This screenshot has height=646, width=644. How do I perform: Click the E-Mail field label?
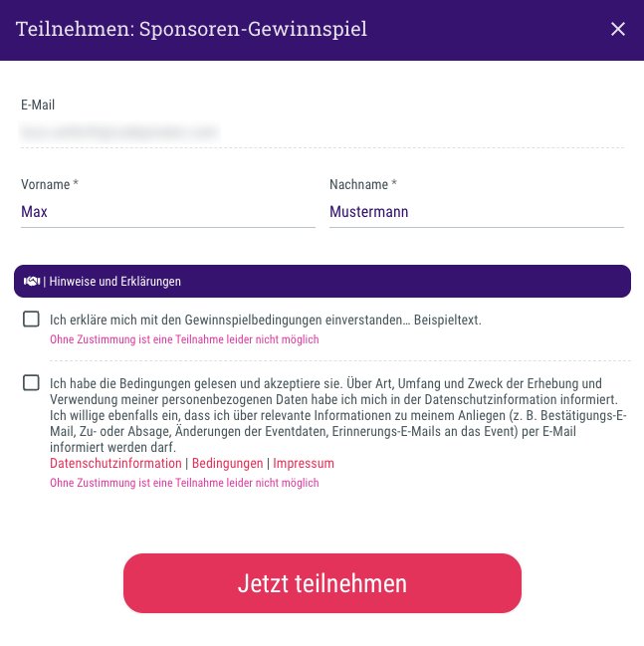click(x=39, y=105)
